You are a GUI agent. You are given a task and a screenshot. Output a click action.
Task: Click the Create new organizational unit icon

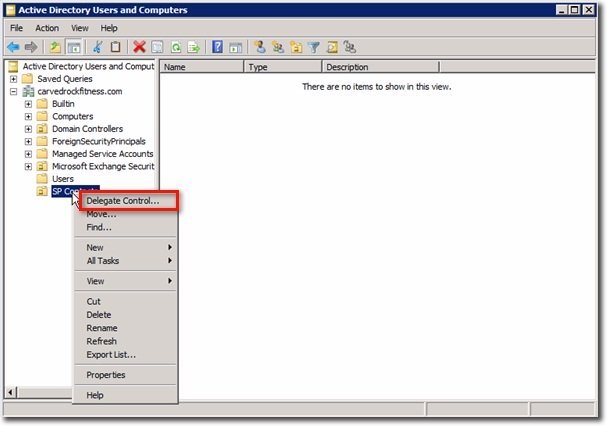tap(296, 47)
